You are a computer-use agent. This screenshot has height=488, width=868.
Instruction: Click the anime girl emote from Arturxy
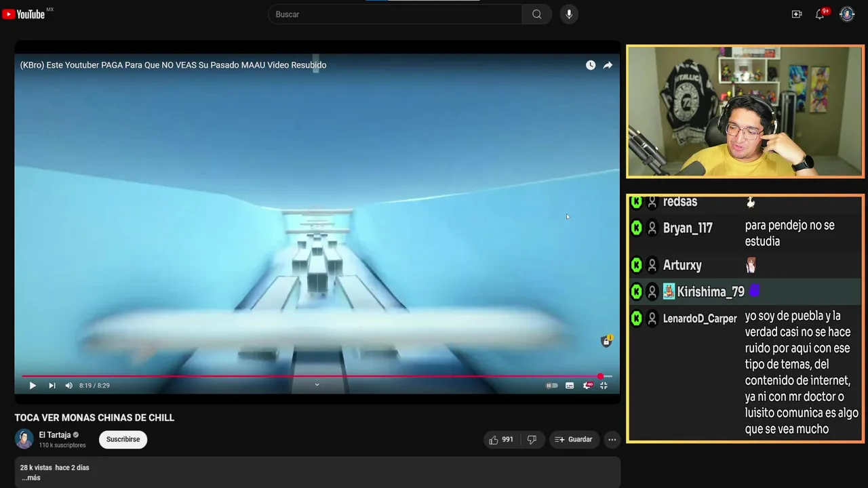point(751,265)
